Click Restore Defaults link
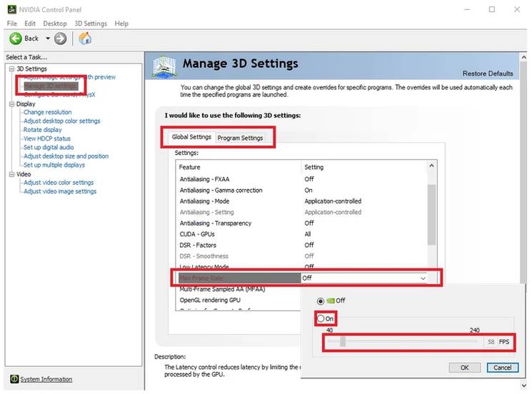Image resolution: width=532 pixels, height=394 pixels. tap(487, 74)
